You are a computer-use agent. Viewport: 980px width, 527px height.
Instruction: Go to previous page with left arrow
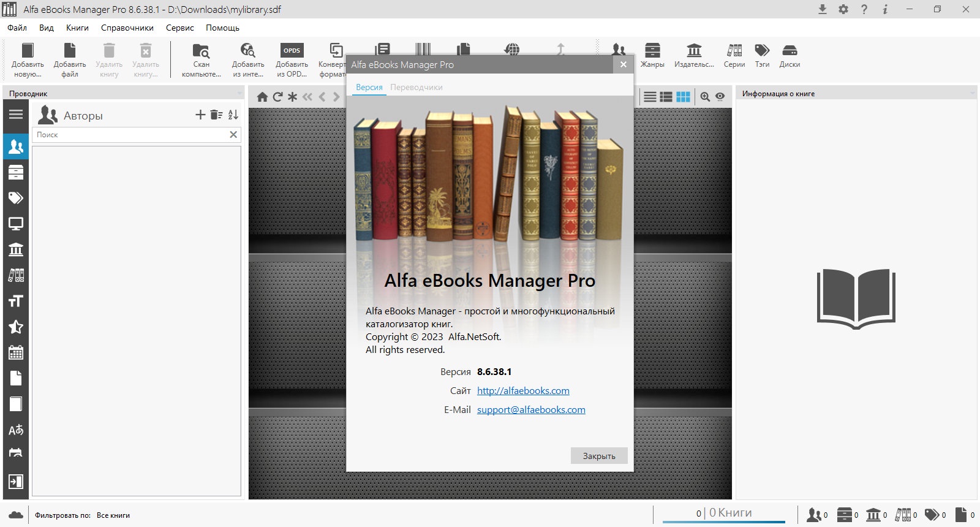tap(322, 97)
